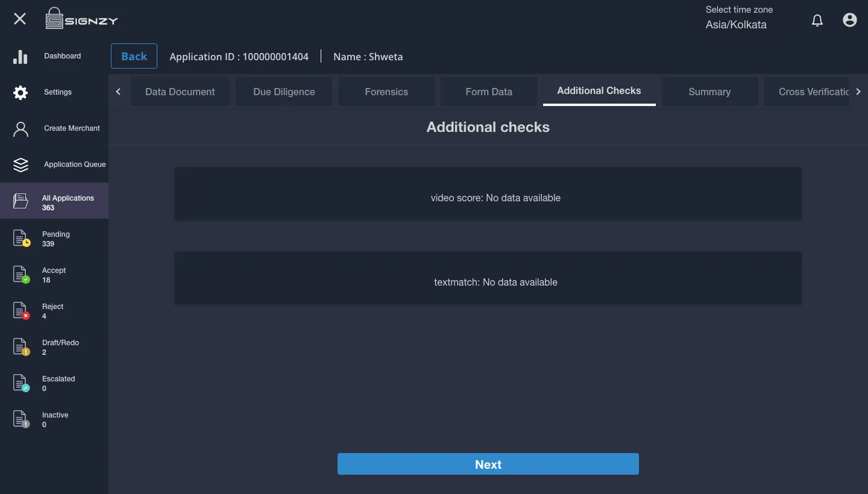Click the Additional checks heading
The image size is (868, 494).
pos(488,127)
